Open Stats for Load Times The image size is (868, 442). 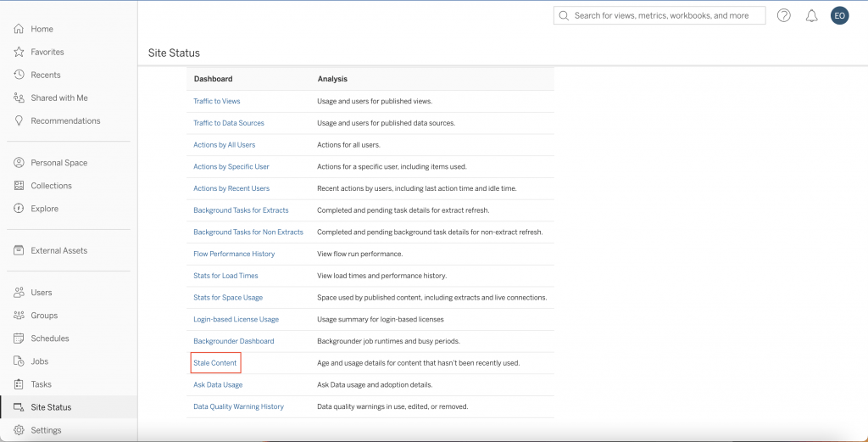point(225,276)
